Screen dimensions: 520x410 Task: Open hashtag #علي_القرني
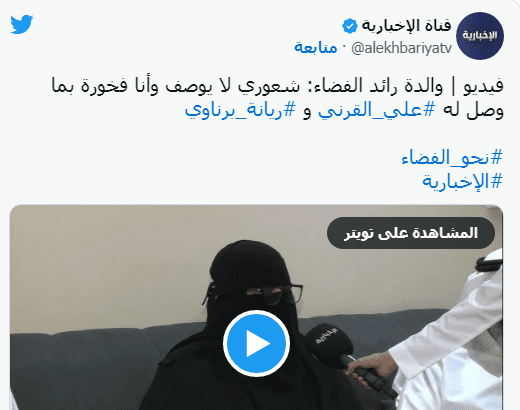coord(377,110)
